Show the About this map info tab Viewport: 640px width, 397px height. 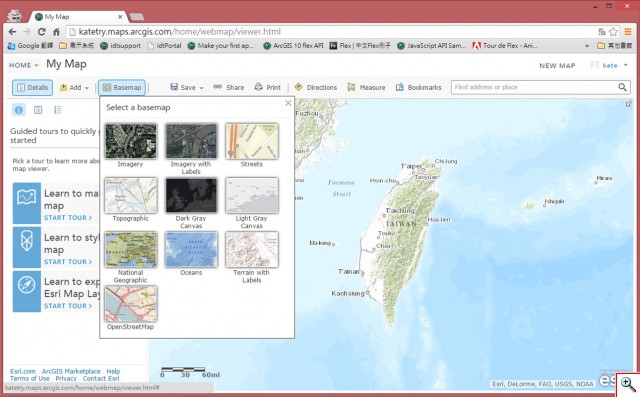click(18, 110)
